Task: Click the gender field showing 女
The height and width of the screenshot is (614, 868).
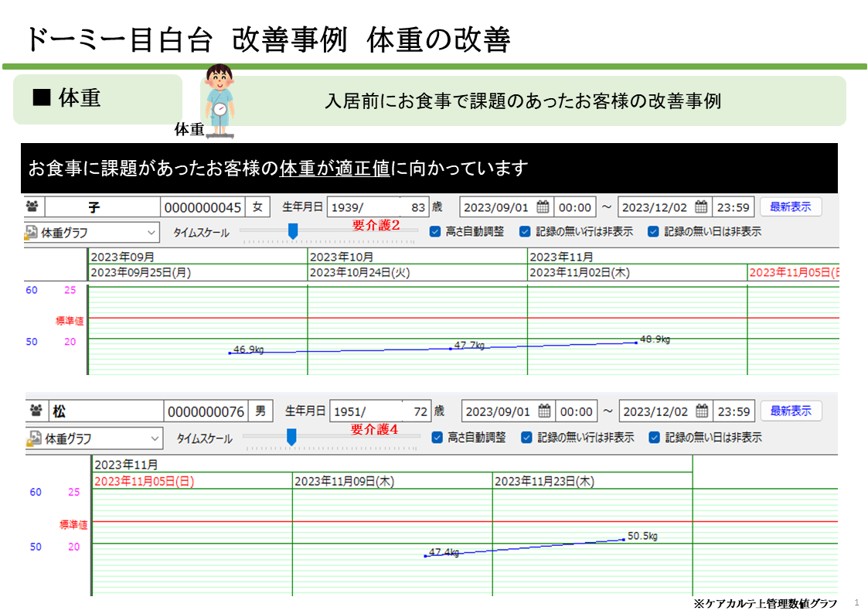Action: (257, 207)
